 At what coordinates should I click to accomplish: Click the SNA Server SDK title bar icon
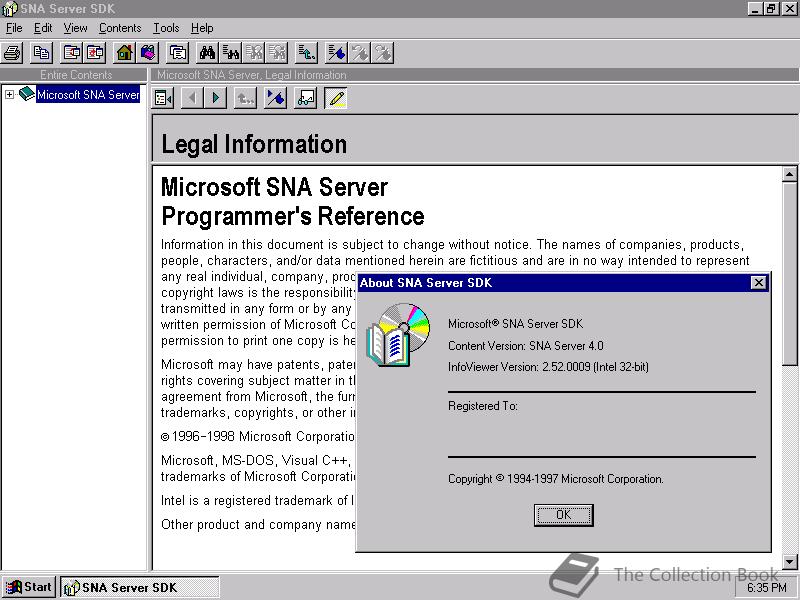tap(10, 9)
